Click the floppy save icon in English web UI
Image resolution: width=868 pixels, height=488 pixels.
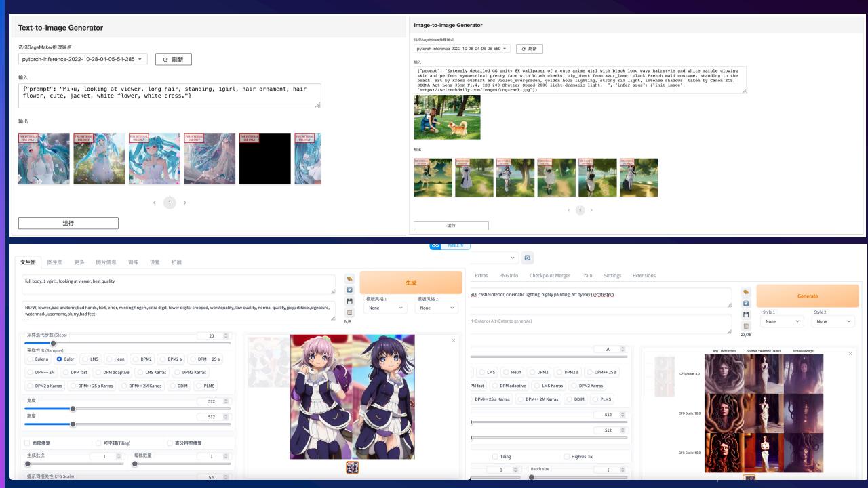click(746, 314)
